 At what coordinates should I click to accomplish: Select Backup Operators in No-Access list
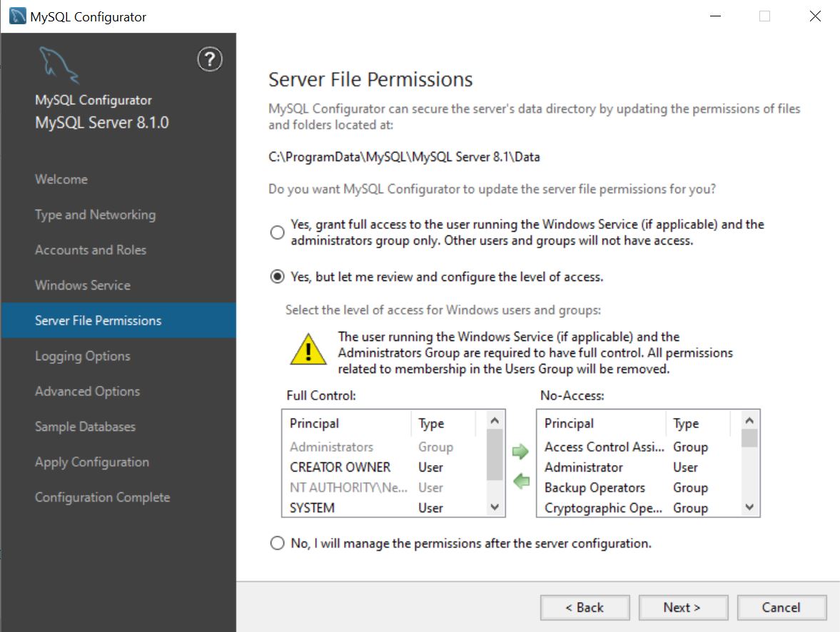click(x=596, y=487)
